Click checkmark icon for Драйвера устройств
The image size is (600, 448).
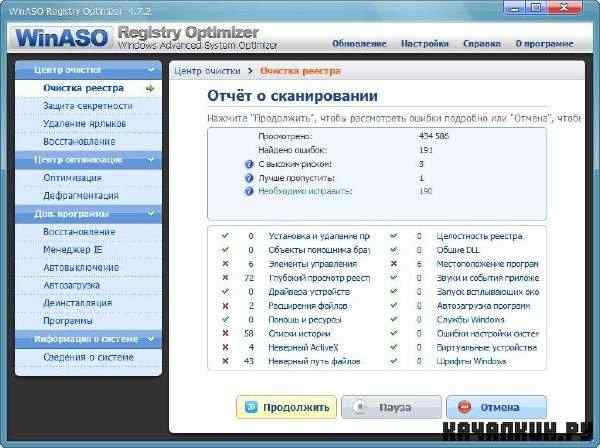pos(225,292)
